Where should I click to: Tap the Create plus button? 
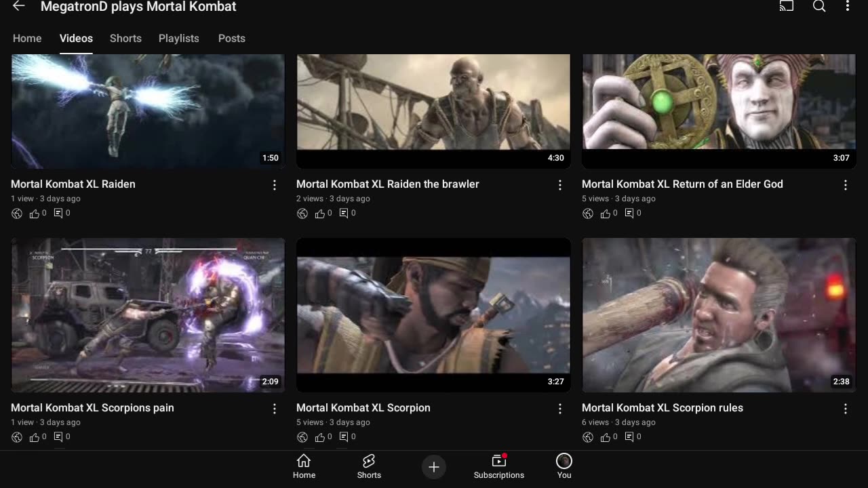(x=434, y=467)
